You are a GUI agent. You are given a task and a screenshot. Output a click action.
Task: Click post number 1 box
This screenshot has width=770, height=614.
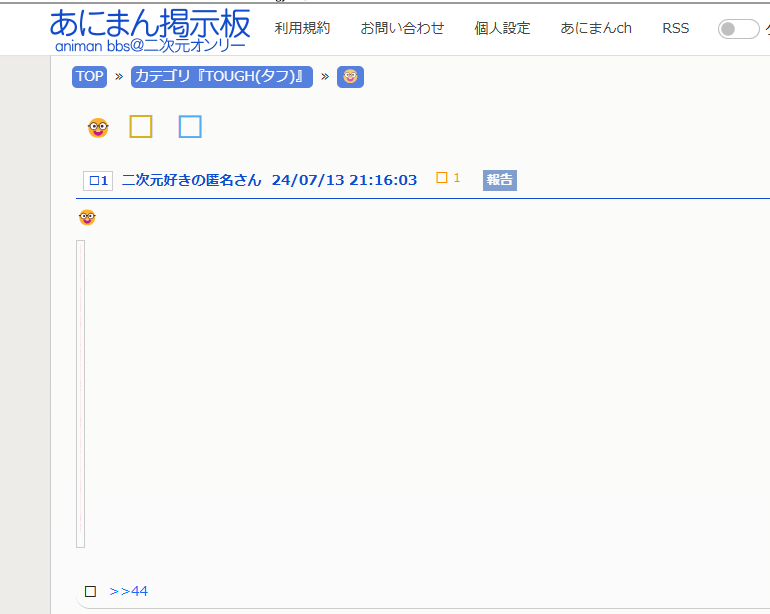coord(97,181)
